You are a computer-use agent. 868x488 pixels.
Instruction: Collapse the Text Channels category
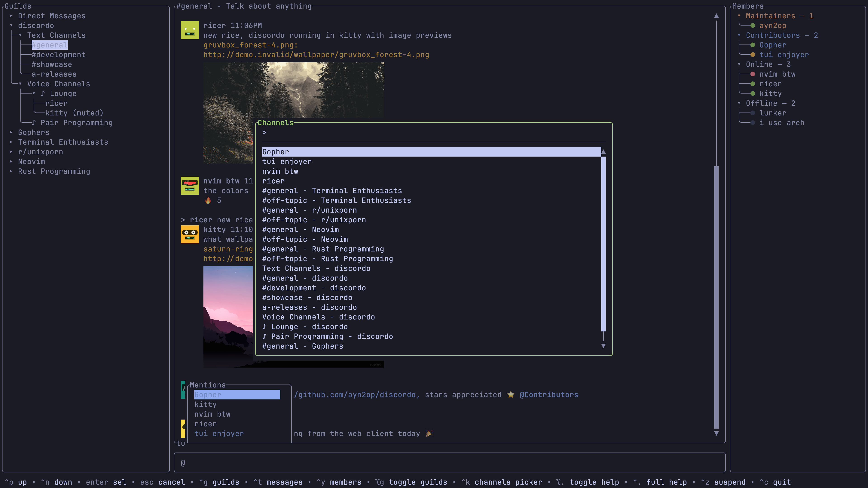click(20, 35)
